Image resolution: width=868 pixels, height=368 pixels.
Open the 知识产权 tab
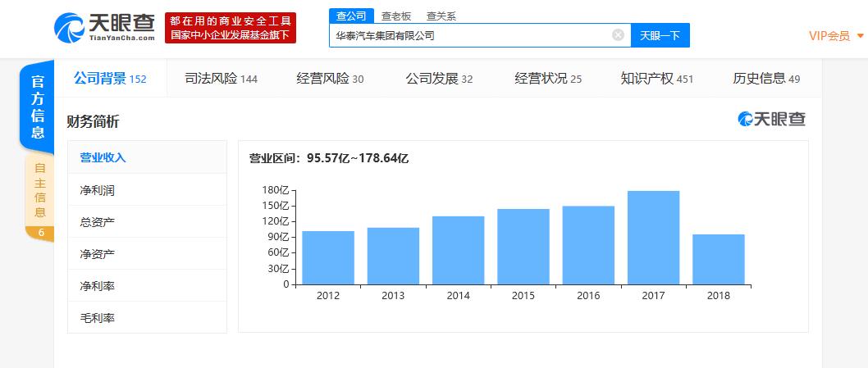click(657, 79)
